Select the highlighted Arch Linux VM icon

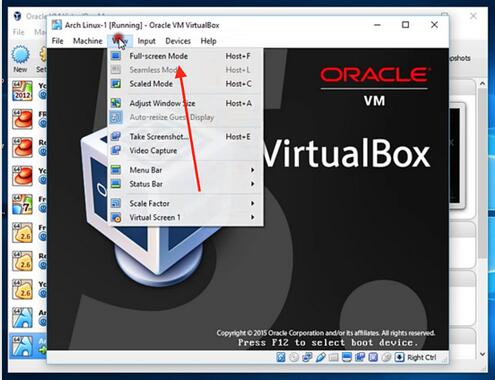(22, 346)
